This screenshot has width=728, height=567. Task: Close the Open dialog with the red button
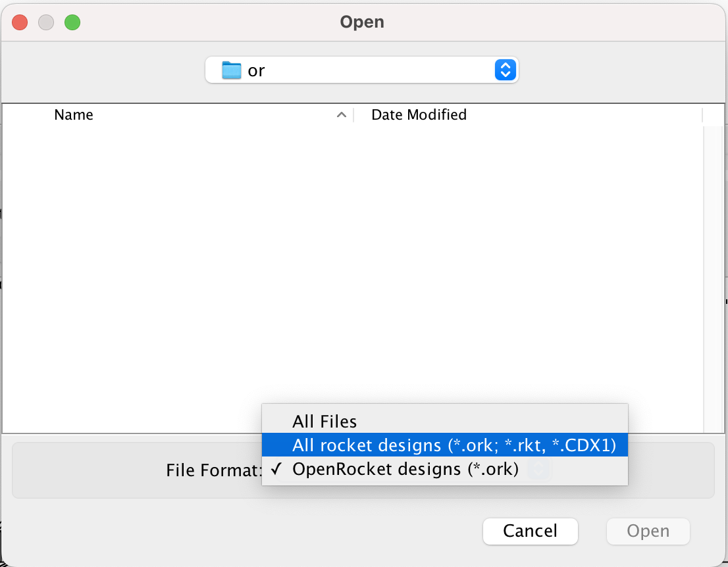tap(20, 22)
